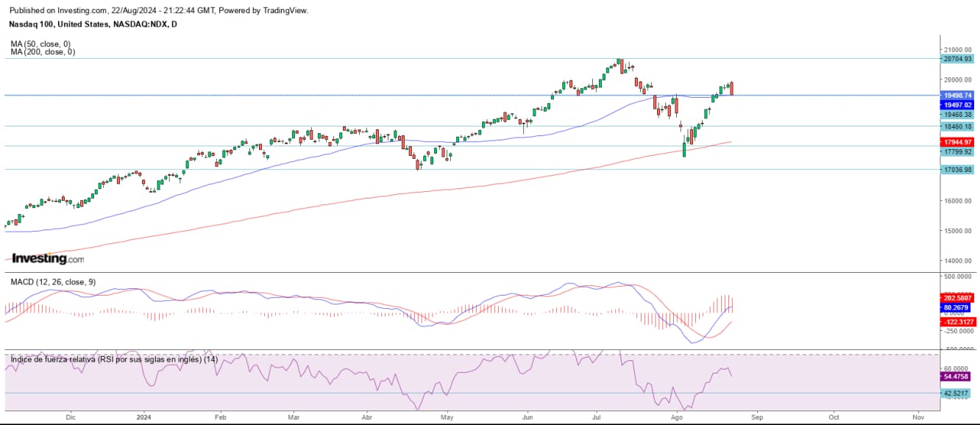Click the Nov month on time axis

pyautogui.click(x=917, y=416)
